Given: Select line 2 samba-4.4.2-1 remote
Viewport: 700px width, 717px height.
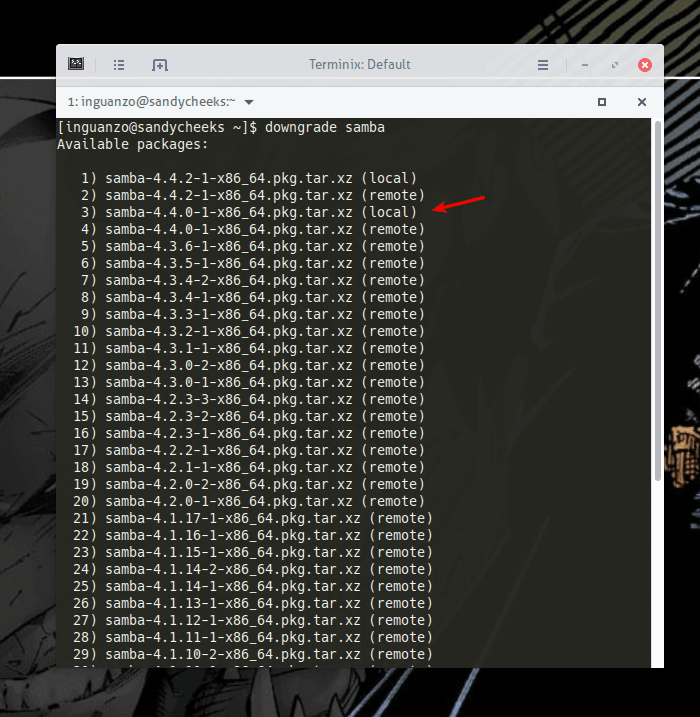Looking at the screenshot, I should pos(253,195).
